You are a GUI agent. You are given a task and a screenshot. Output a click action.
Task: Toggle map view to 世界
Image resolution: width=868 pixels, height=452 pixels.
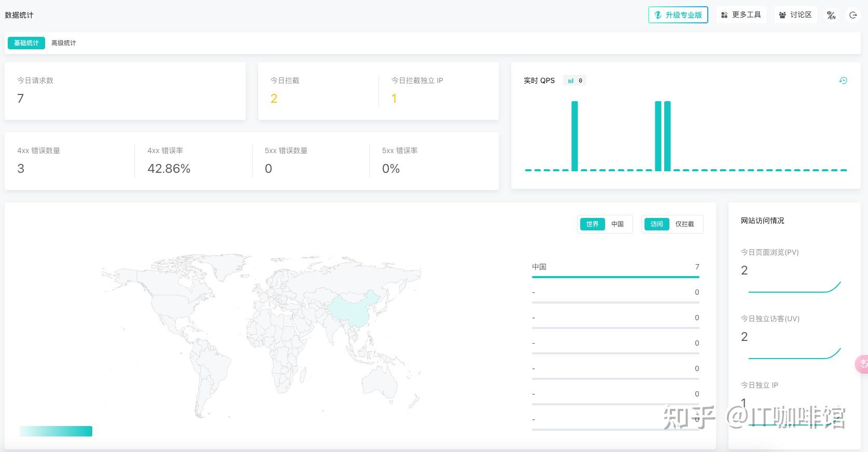pyautogui.click(x=592, y=224)
